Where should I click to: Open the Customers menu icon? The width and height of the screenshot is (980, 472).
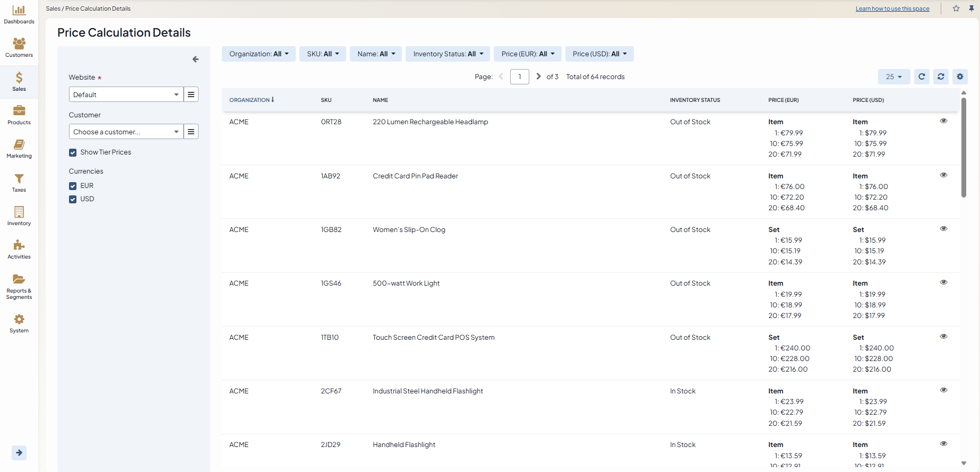click(19, 48)
